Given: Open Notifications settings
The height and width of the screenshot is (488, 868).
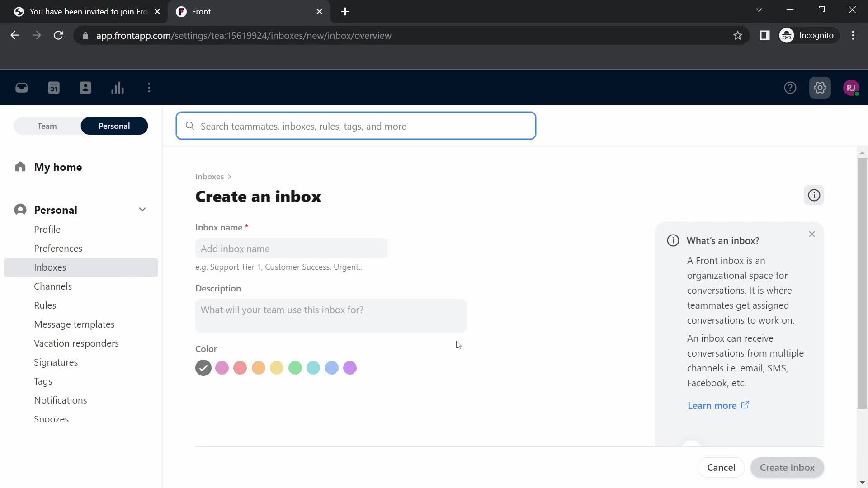Looking at the screenshot, I should pos(61,400).
